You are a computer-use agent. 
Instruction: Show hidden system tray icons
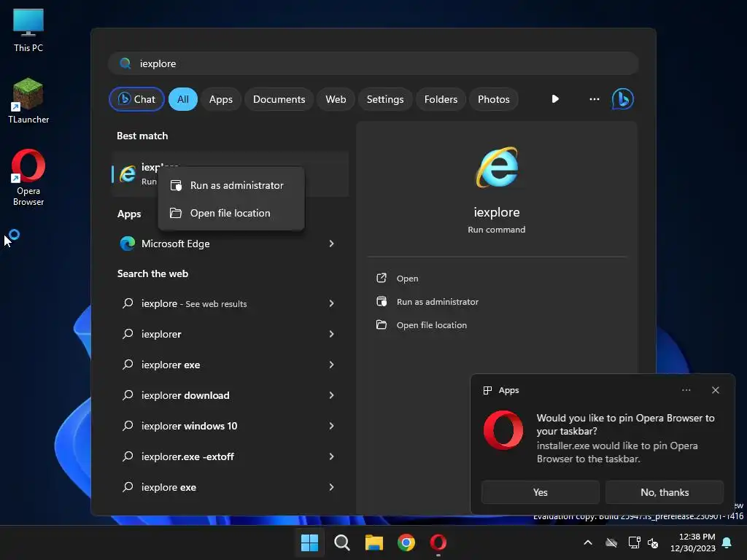(x=588, y=542)
